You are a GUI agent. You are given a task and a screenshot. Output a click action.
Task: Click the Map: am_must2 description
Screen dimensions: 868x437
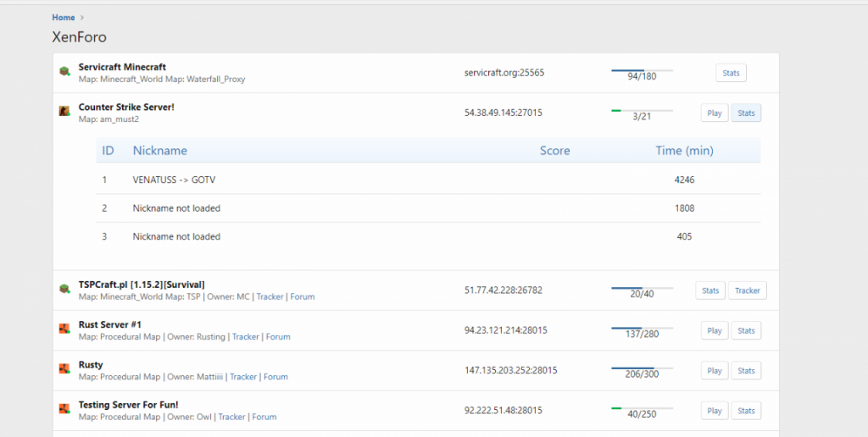click(x=109, y=119)
